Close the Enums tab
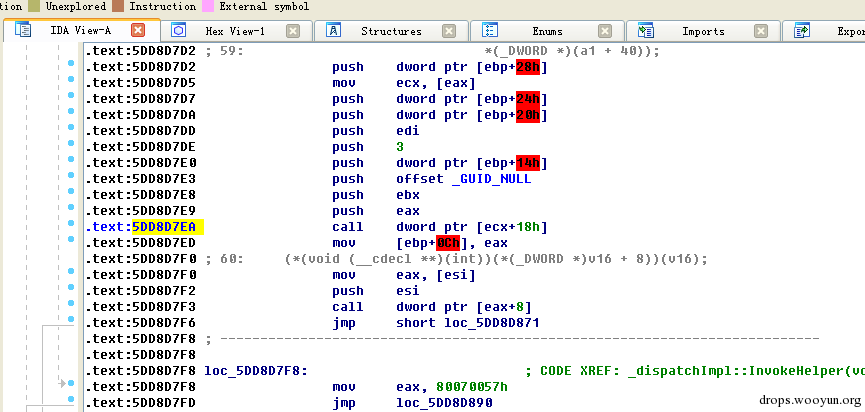The height and width of the screenshot is (412, 865). click(x=605, y=31)
